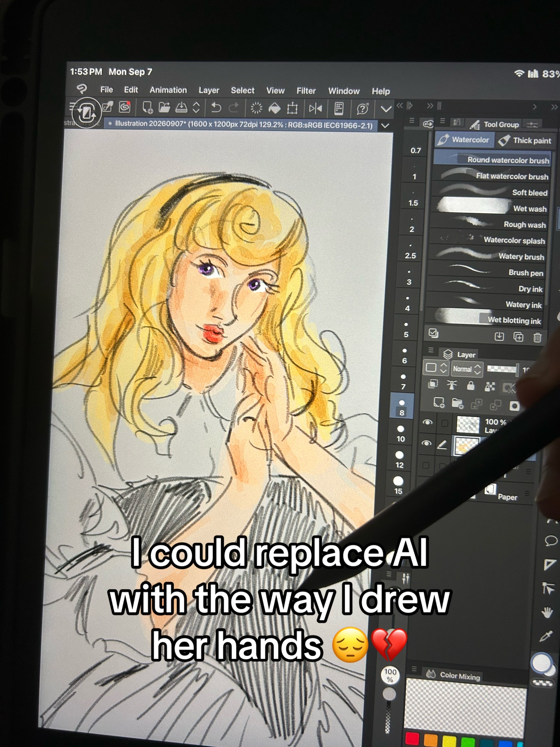Click the Redo arrow
Screen dimensions: 560x747
point(234,108)
